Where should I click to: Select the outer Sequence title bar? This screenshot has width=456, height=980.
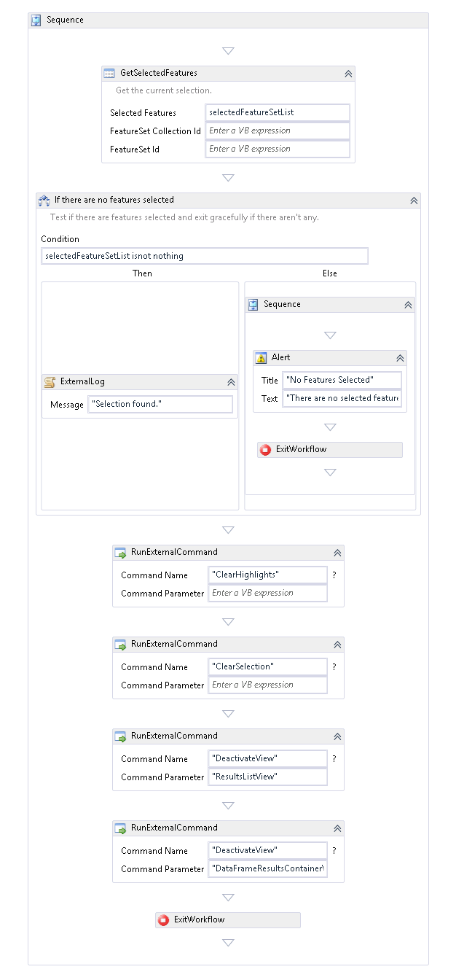[228, 20]
